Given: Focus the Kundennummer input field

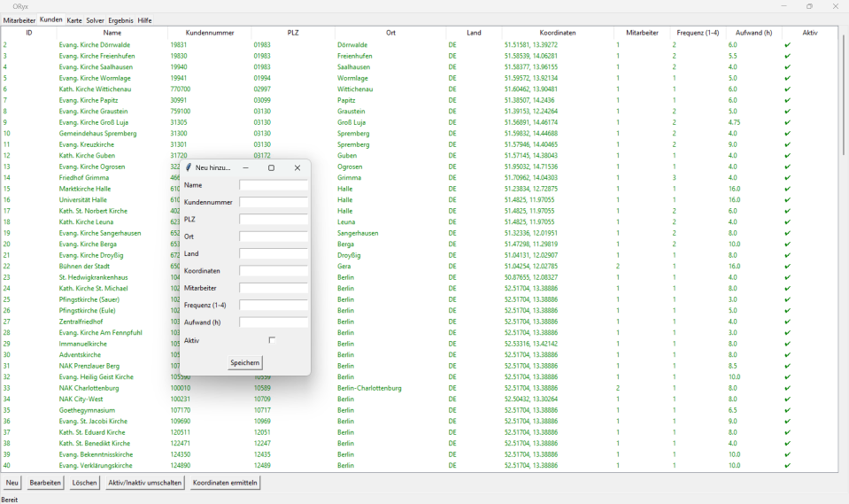Looking at the screenshot, I should [273, 203].
